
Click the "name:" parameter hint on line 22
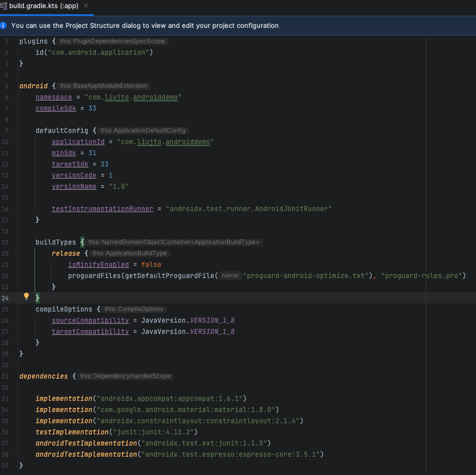click(x=231, y=276)
